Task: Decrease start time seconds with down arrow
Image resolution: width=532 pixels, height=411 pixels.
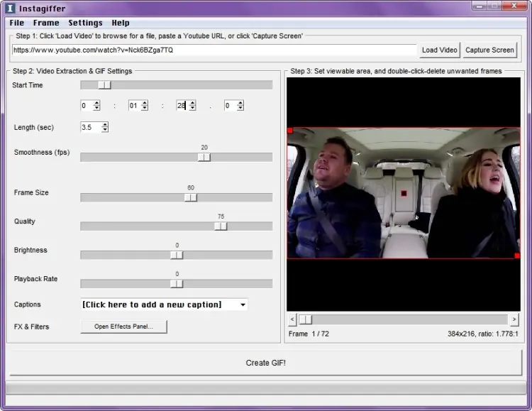Action: [193, 108]
